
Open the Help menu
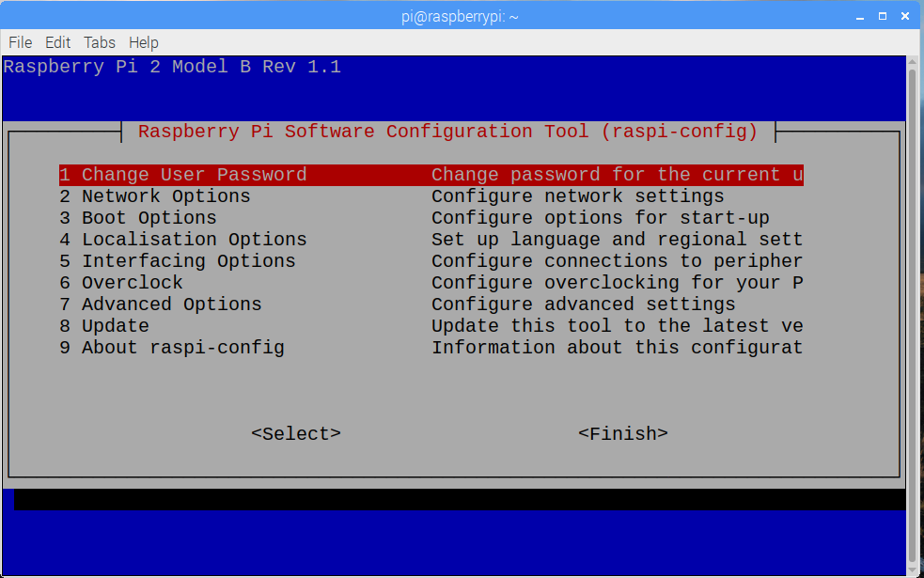tap(143, 42)
